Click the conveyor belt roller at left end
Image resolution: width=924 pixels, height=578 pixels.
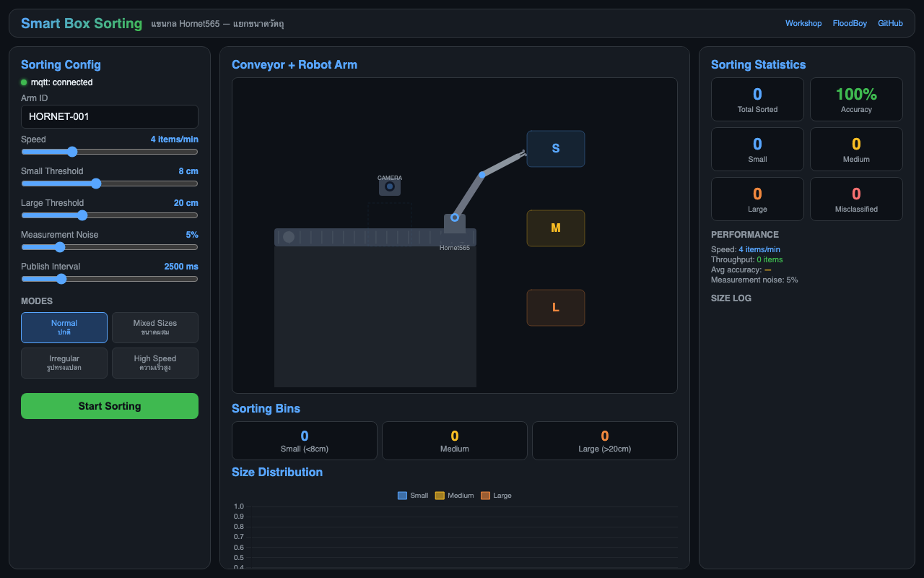(289, 237)
